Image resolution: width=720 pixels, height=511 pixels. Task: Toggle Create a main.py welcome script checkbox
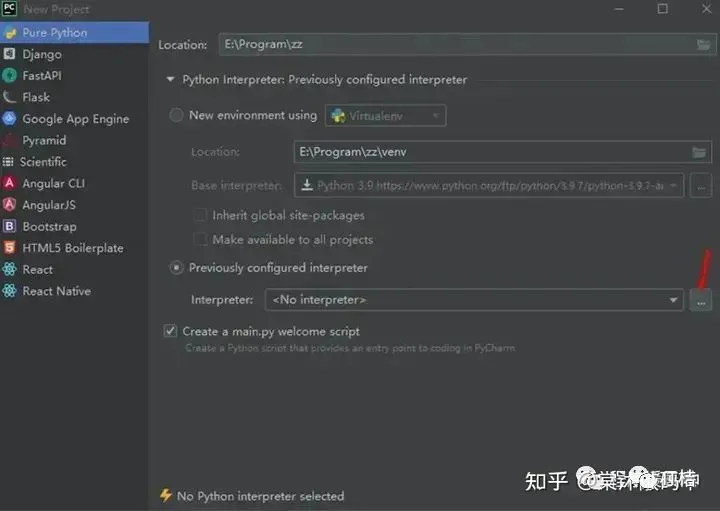(x=170, y=331)
